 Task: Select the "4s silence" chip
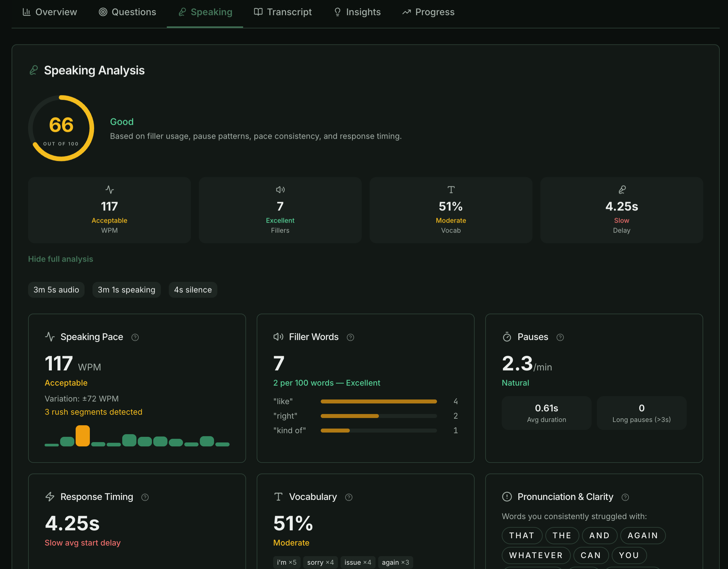pyautogui.click(x=193, y=290)
